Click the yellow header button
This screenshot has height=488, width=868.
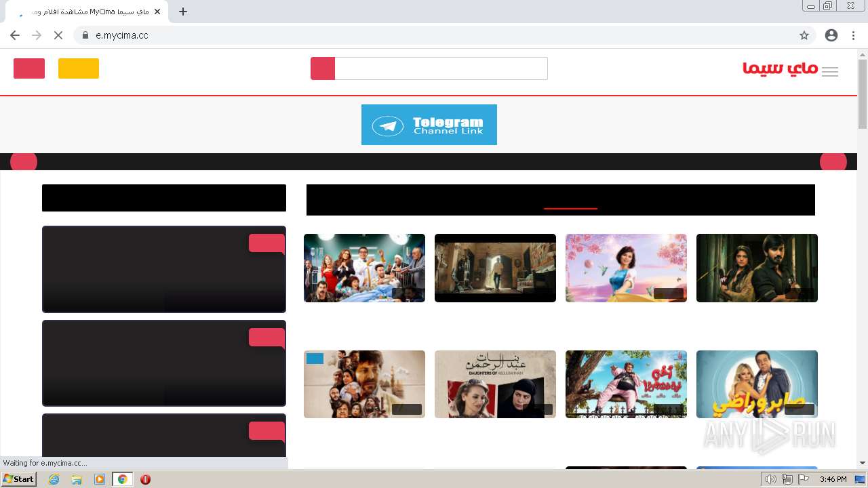(79, 68)
